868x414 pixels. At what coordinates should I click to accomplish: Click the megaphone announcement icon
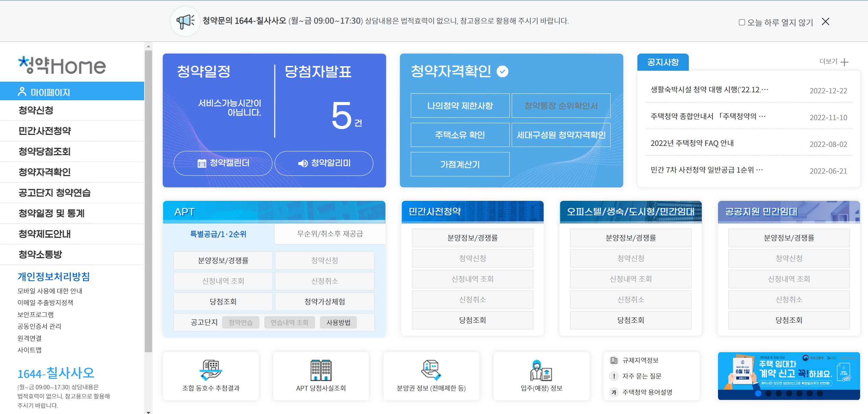185,21
